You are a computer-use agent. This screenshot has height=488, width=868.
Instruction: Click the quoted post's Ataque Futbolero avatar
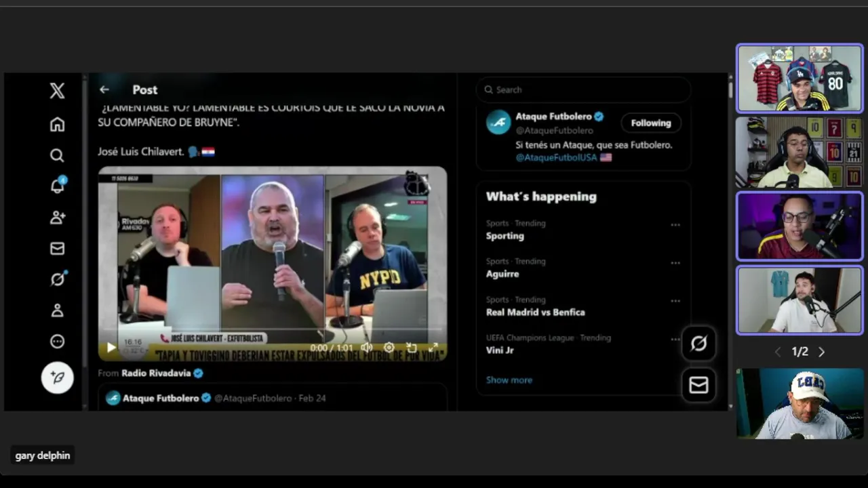click(x=113, y=399)
